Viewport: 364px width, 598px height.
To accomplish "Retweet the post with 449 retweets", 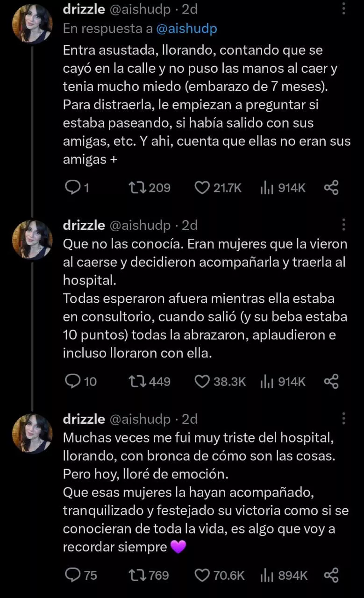I will tap(137, 382).
